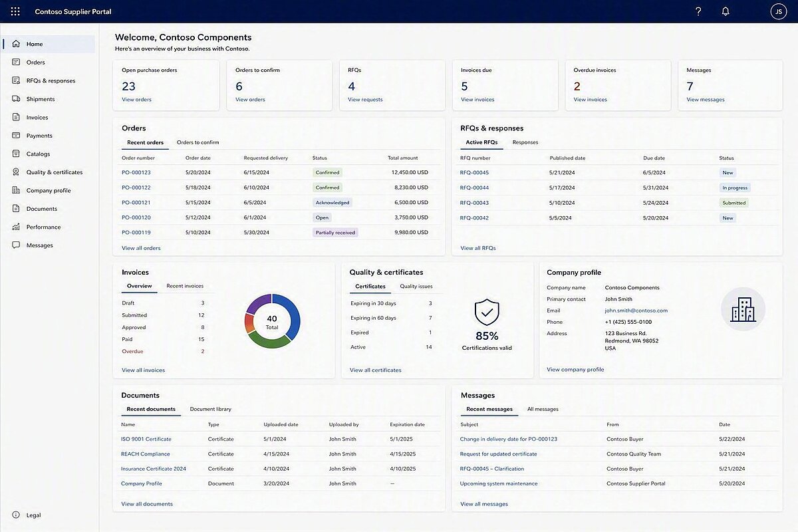Click View invoices under Overdue invoices
The width and height of the screenshot is (798, 532).
[591, 100]
